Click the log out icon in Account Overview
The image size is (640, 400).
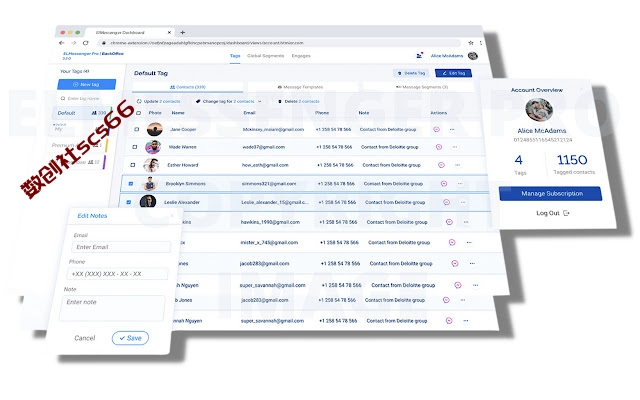pos(566,213)
